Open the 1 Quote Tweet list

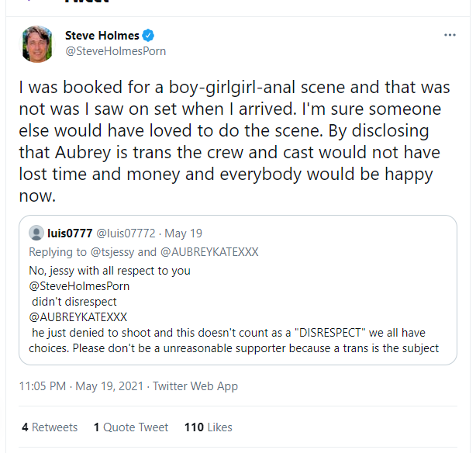pyautogui.click(x=131, y=427)
